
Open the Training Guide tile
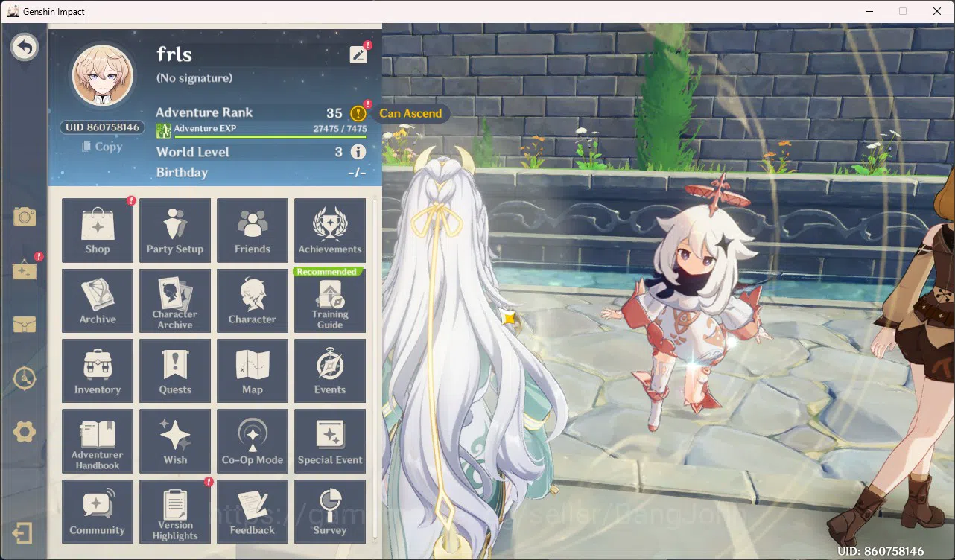330,301
